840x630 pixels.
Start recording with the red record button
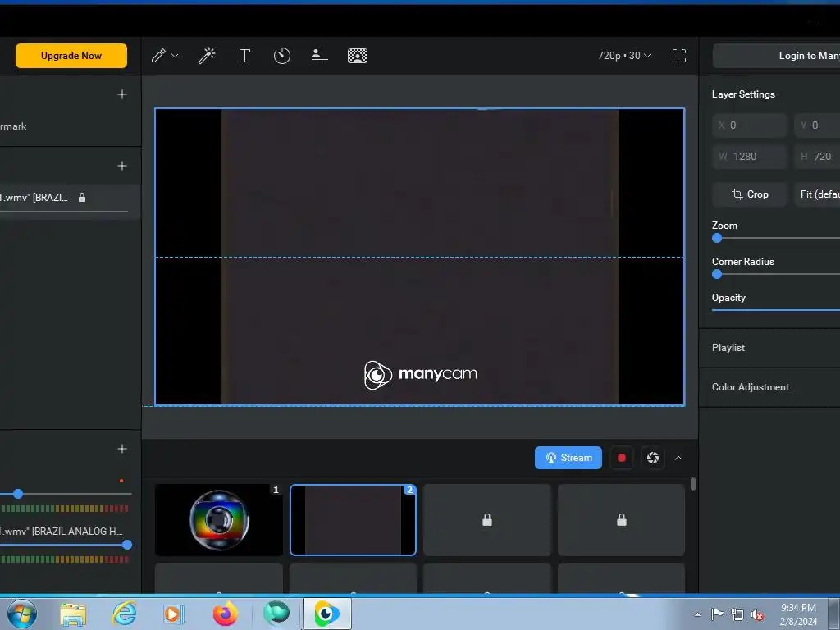click(622, 458)
